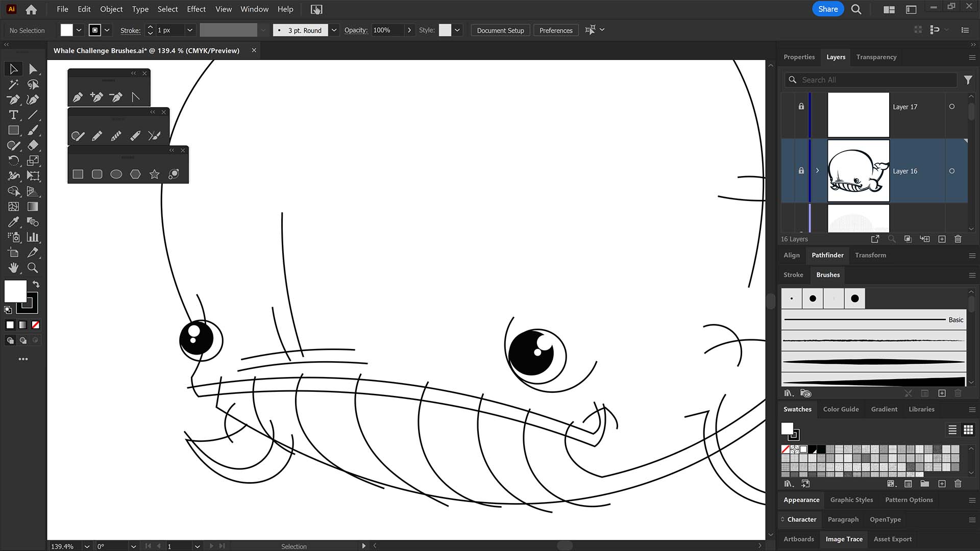Screen dimensions: 980x551
Task: Open brush definition dropdown 3 pt. Round
Action: click(x=334, y=30)
